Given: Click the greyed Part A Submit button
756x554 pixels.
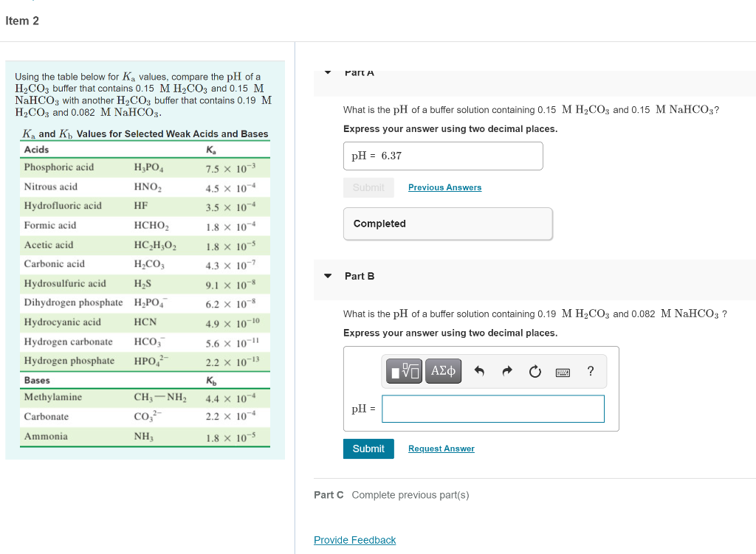Looking at the screenshot, I should 368,187.
